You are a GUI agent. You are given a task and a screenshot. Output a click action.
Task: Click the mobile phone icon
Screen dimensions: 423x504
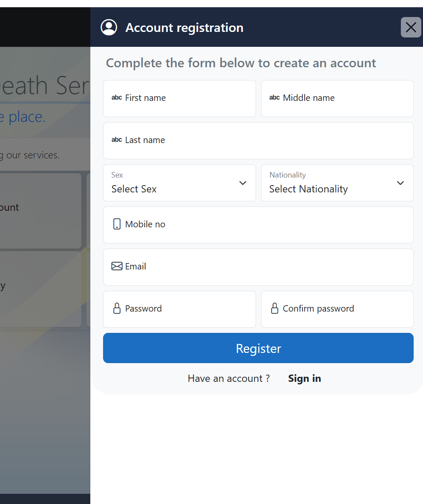[117, 224]
